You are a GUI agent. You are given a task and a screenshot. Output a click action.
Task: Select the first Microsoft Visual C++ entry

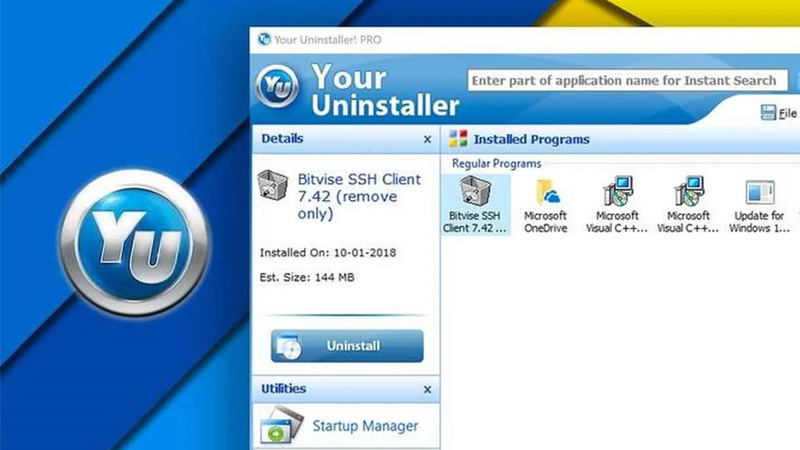point(616,205)
